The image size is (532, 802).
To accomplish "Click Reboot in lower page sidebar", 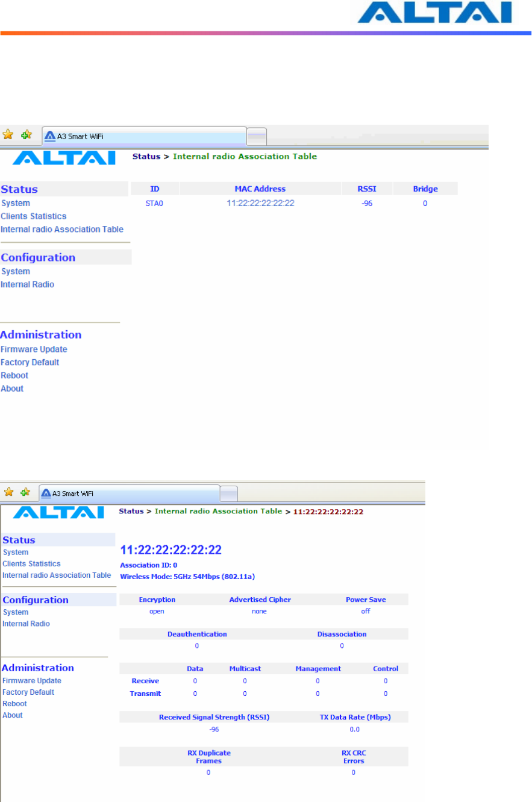I will (x=14, y=703).
